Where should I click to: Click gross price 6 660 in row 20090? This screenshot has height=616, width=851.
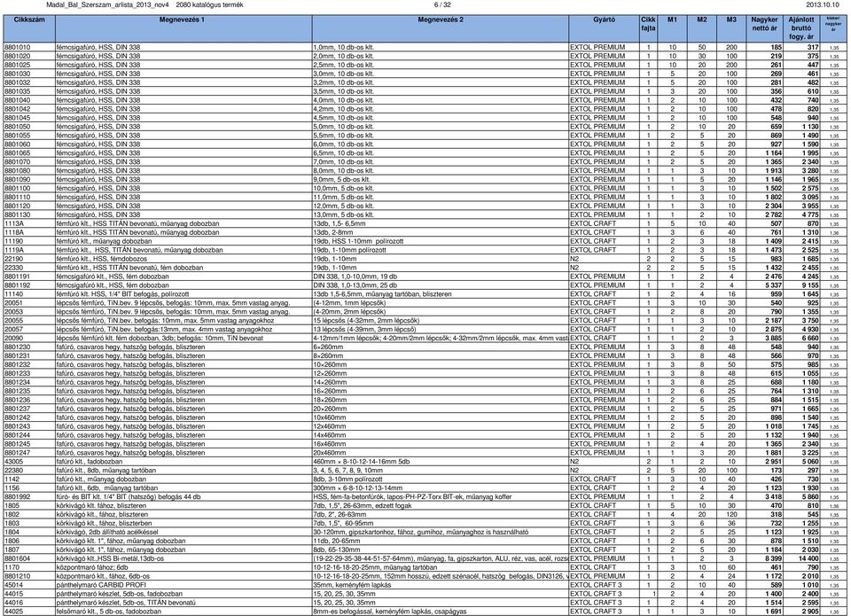[809, 338]
